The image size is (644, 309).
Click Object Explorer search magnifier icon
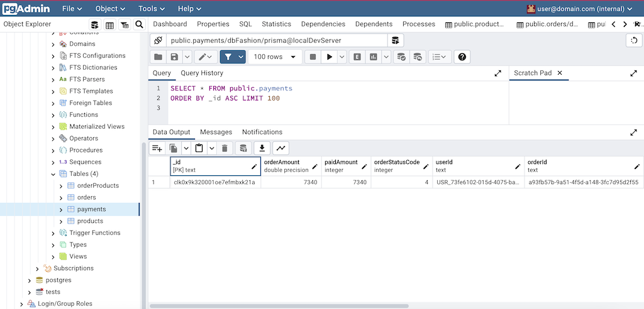coord(139,24)
